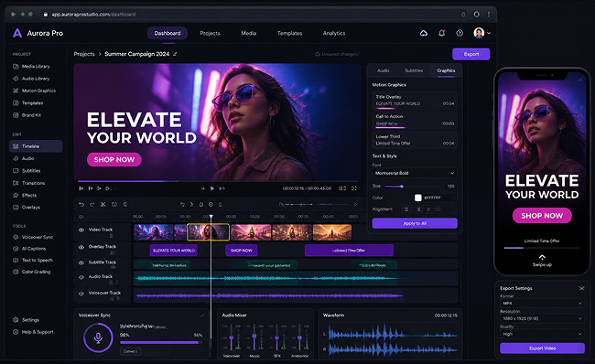This screenshot has height=364, width=595.
Task: Open Settings in the sidebar
Action: click(26, 319)
